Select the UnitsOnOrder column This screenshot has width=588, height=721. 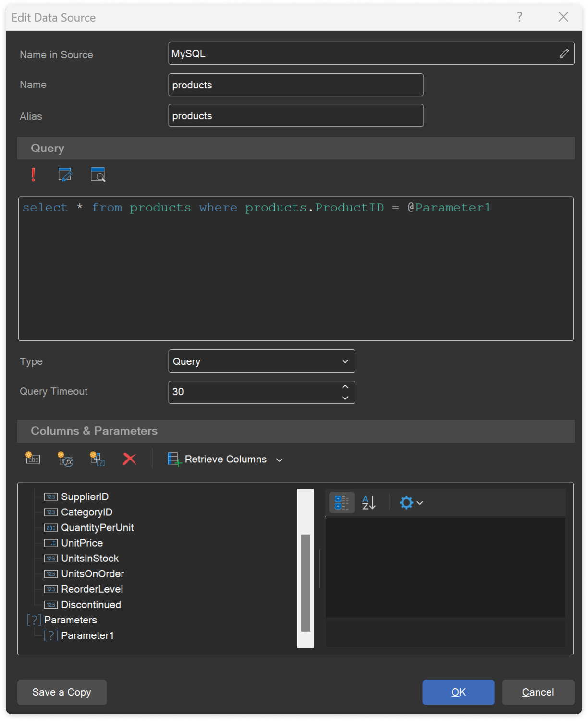(84, 573)
